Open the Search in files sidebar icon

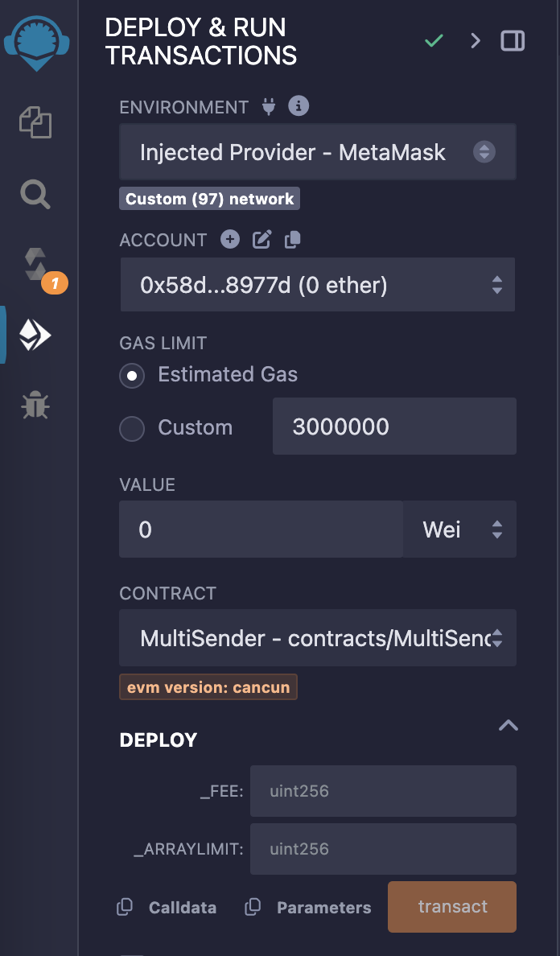tap(35, 195)
